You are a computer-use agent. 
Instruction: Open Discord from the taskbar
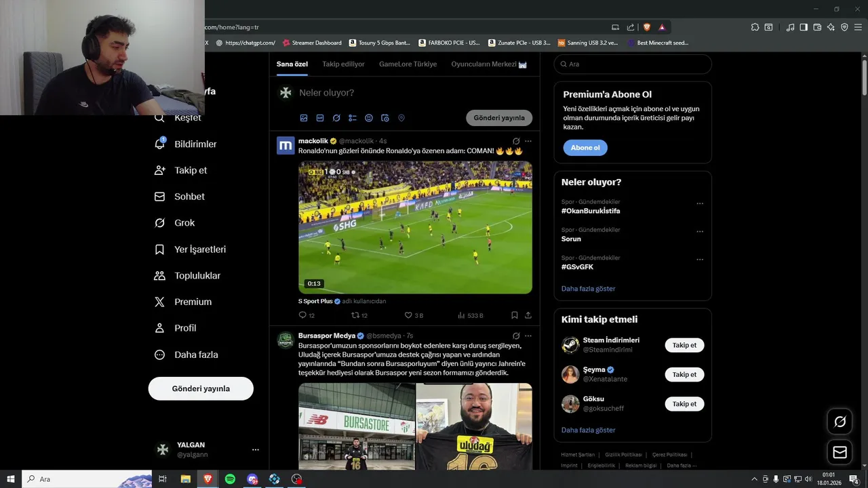pyautogui.click(x=252, y=479)
